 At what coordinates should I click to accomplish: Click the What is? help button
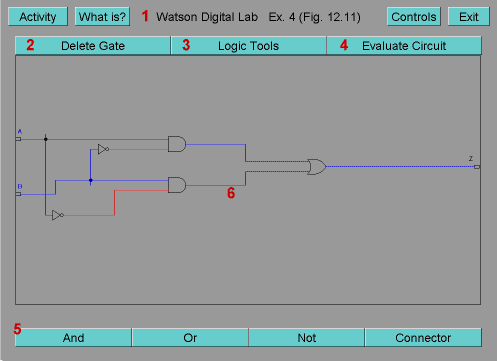pyautogui.click(x=102, y=17)
